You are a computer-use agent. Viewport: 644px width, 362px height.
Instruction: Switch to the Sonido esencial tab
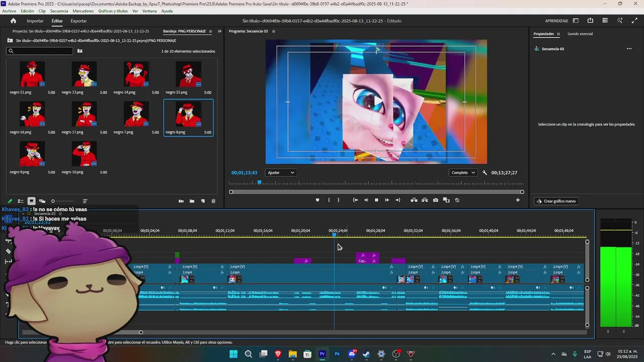580,34
